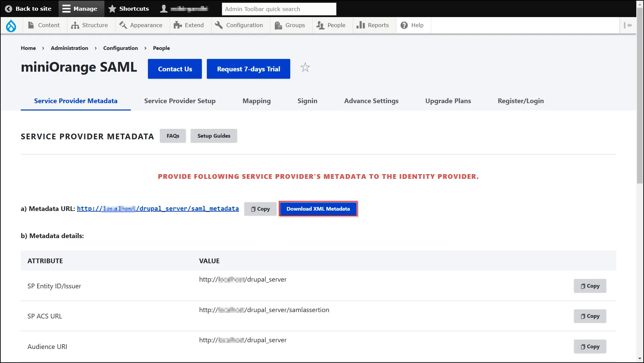644x363 pixels.
Task: Select the Mapping tab
Action: [256, 101]
